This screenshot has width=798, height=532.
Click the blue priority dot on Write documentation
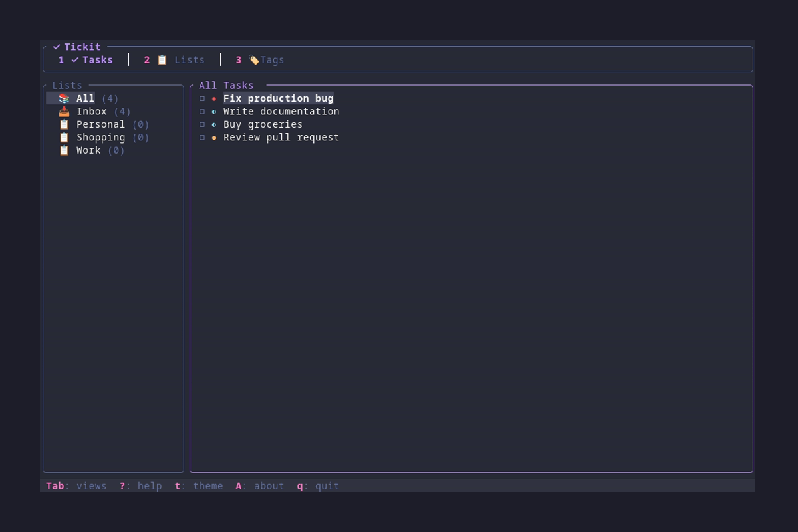click(214, 111)
